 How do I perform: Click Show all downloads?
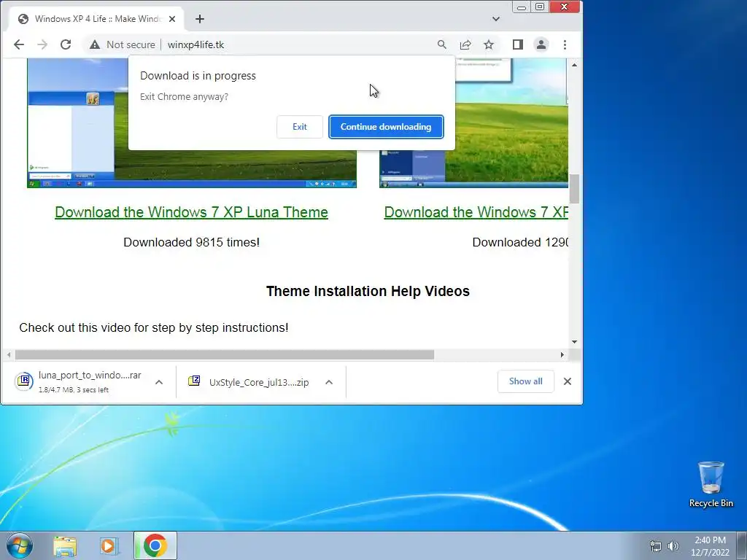(x=525, y=381)
